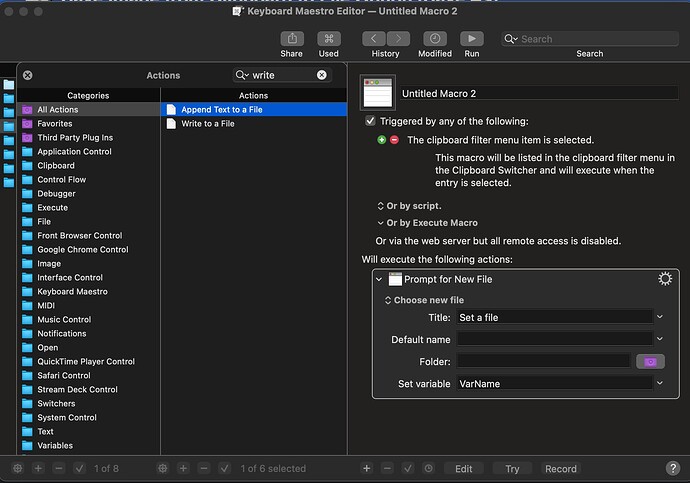Open the System Control category
Image resolution: width=690 pixels, height=483 pixels.
(x=89, y=418)
